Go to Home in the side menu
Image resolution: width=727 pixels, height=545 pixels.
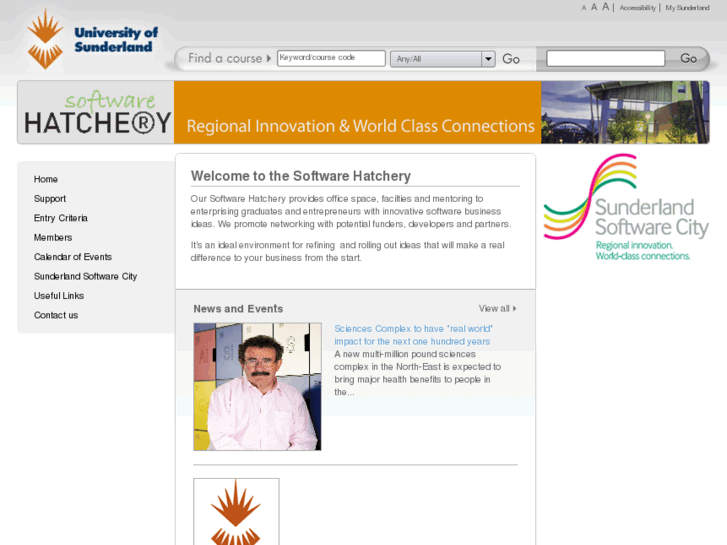(x=45, y=179)
